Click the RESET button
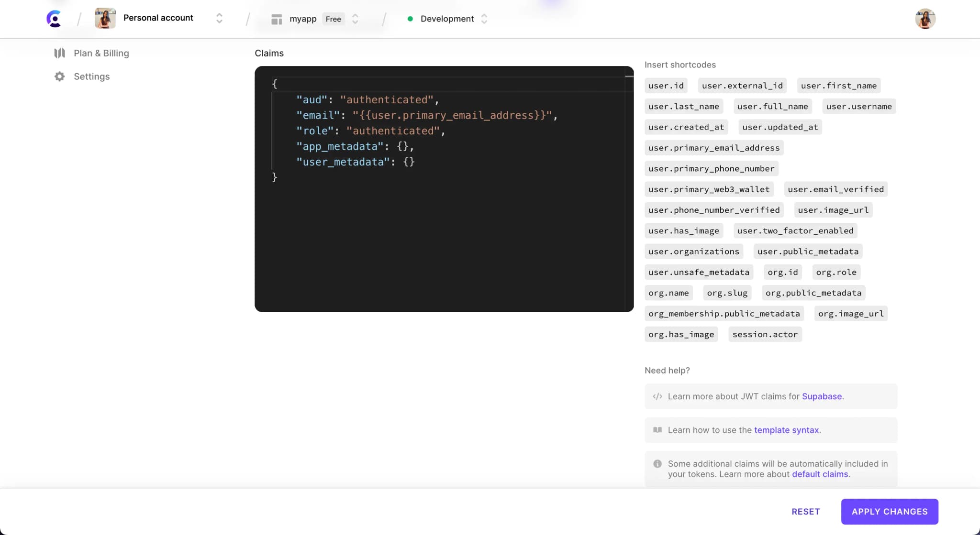Image resolution: width=980 pixels, height=535 pixels. click(806, 511)
